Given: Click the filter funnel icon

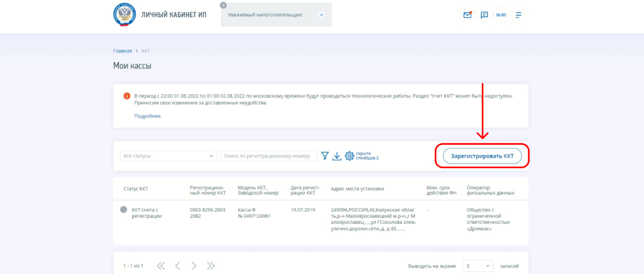Looking at the screenshot, I should pyautogui.click(x=325, y=156).
